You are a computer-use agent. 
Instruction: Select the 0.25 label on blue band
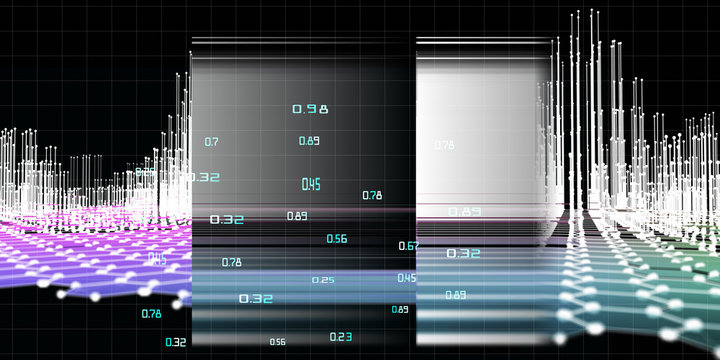[323, 280]
